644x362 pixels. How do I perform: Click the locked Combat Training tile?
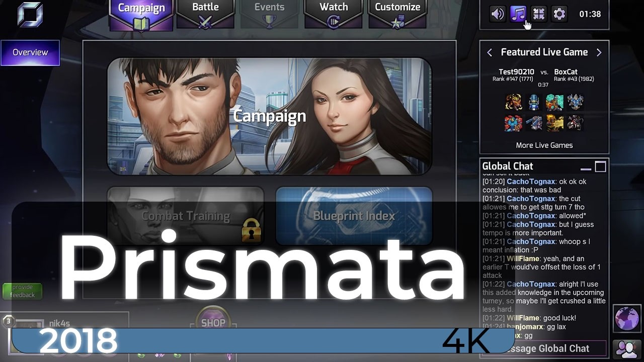click(186, 216)
